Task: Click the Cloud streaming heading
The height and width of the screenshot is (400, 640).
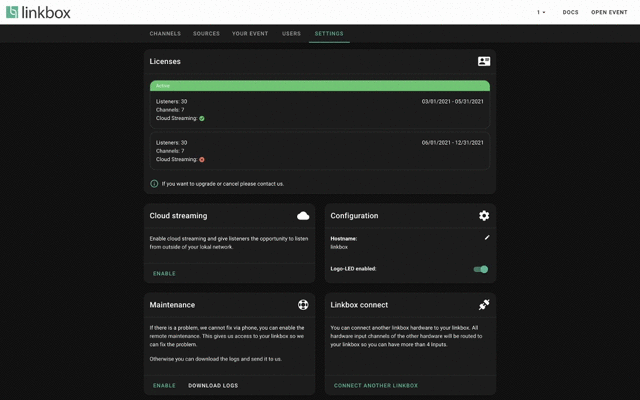Action: (x=178, y=216)
